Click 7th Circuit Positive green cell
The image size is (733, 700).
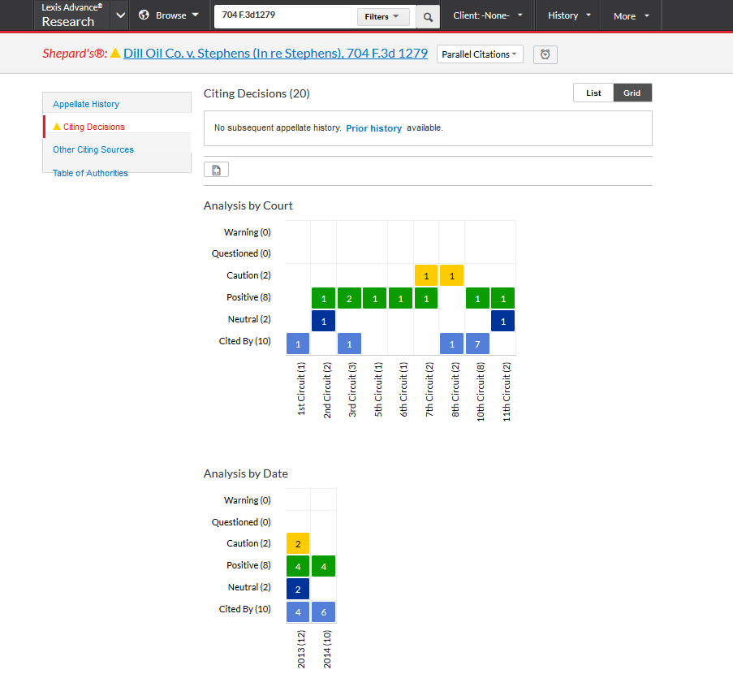click(x=426, y=298)
